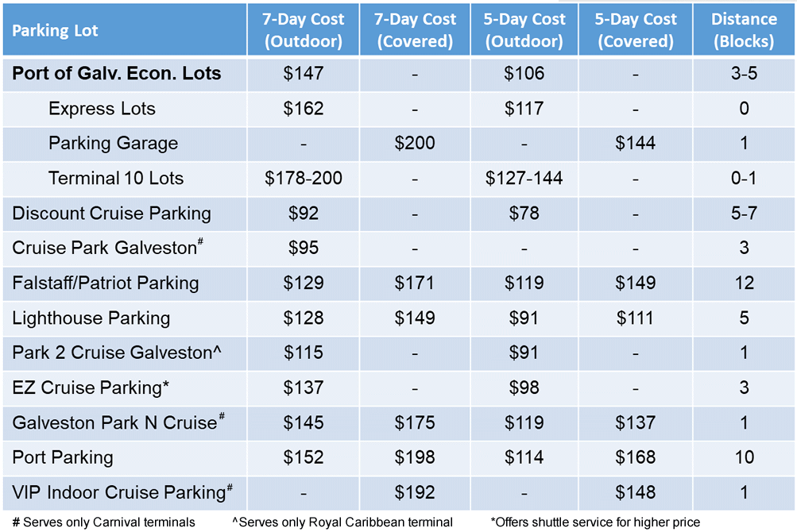The height and width of the screenshot is (532, 797).
Task: Select Falstaff/Patriot Parking distance value 12
Action: (x=744, y=283)
